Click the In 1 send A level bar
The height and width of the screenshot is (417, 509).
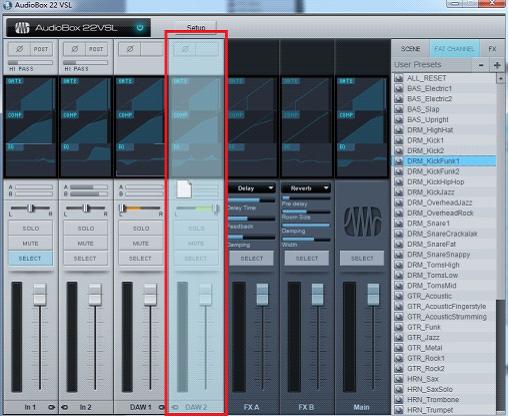[x=34, y=187]
